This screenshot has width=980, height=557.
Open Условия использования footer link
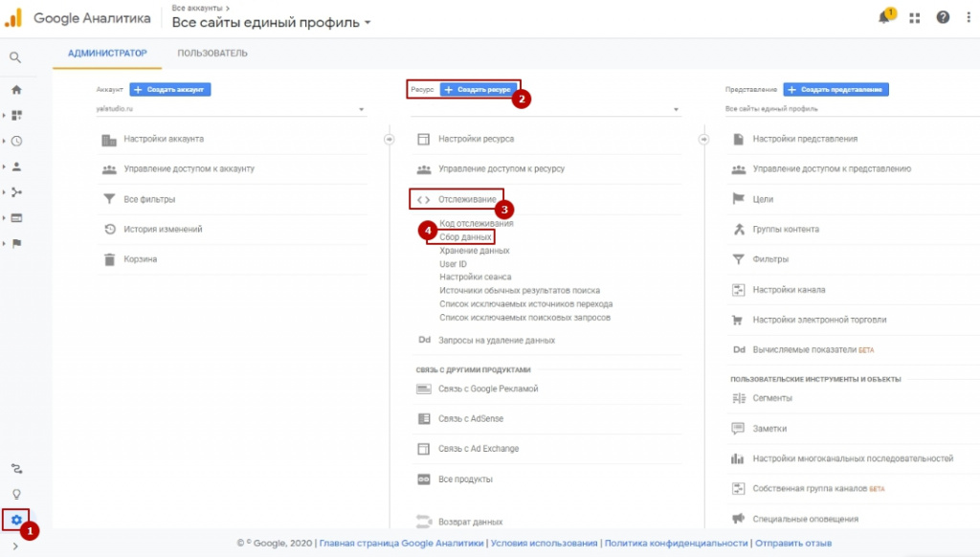point(544,544)
